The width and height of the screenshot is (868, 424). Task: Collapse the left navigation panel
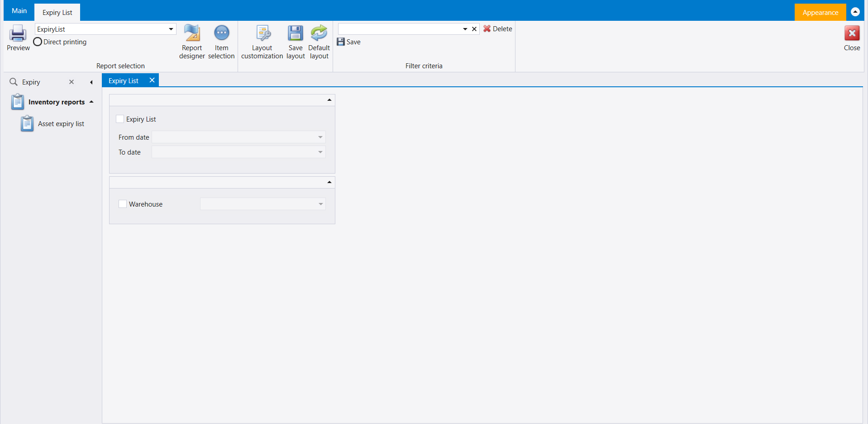[x=91, y=82]
